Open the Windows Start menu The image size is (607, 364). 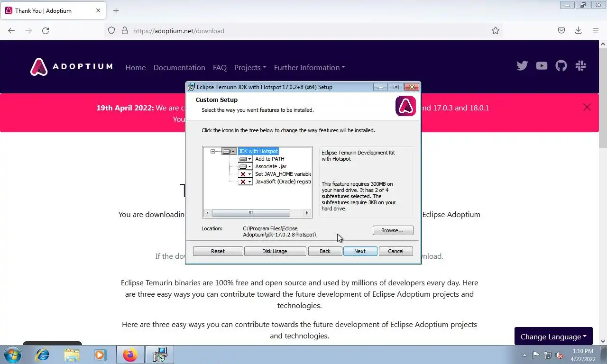click(x=12, y=355)
